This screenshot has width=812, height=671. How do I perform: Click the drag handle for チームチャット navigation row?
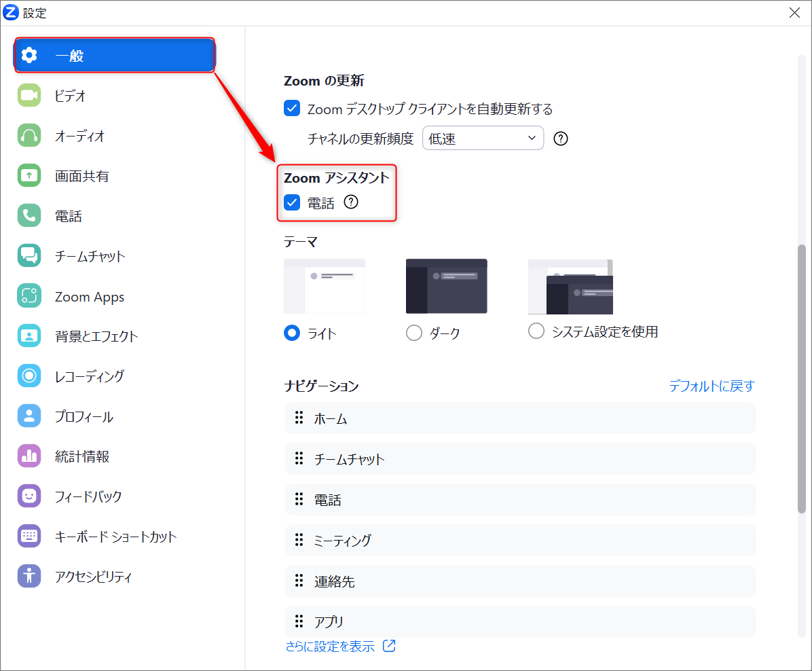[x=299, y=458]
